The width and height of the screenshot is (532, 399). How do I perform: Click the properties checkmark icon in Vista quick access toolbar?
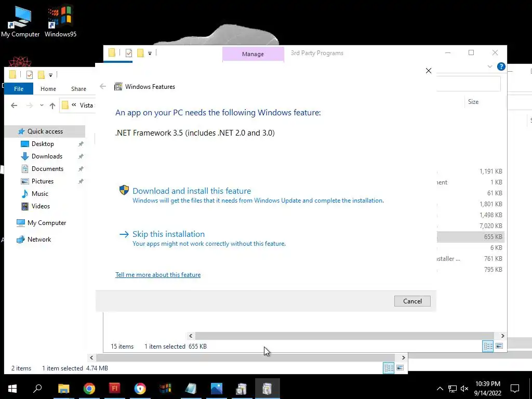[x=30, y=75]
